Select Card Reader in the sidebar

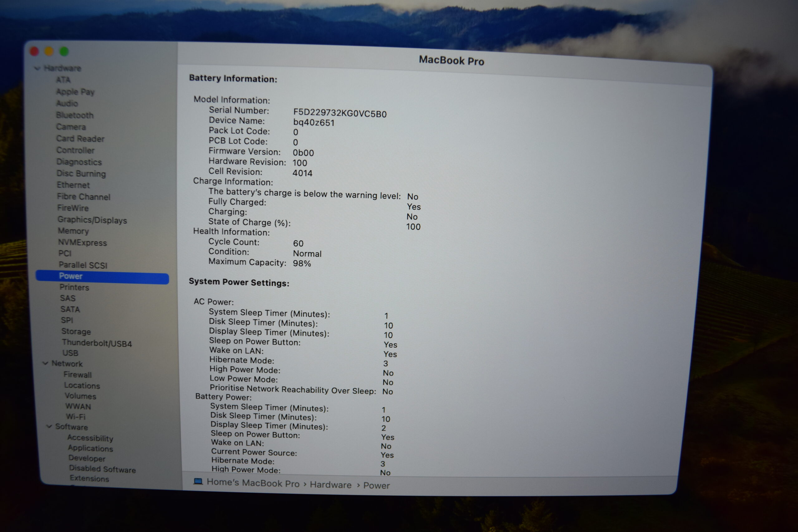click(x=80, y=138)
